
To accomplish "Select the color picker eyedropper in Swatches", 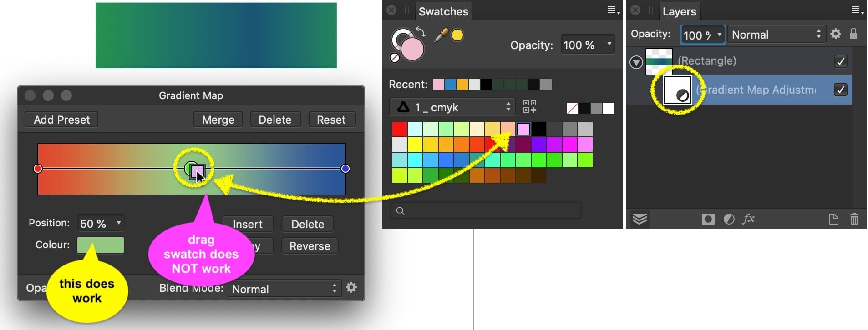I will pyautogui.click(x=440, y=34).
